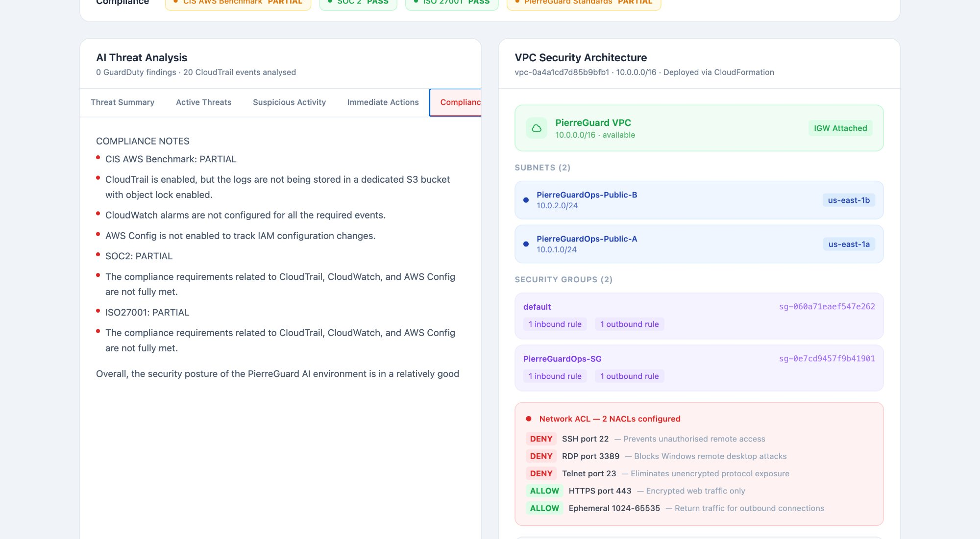
Task: Click the DENY badge for RDP port 3389
Action: (541, 456)
